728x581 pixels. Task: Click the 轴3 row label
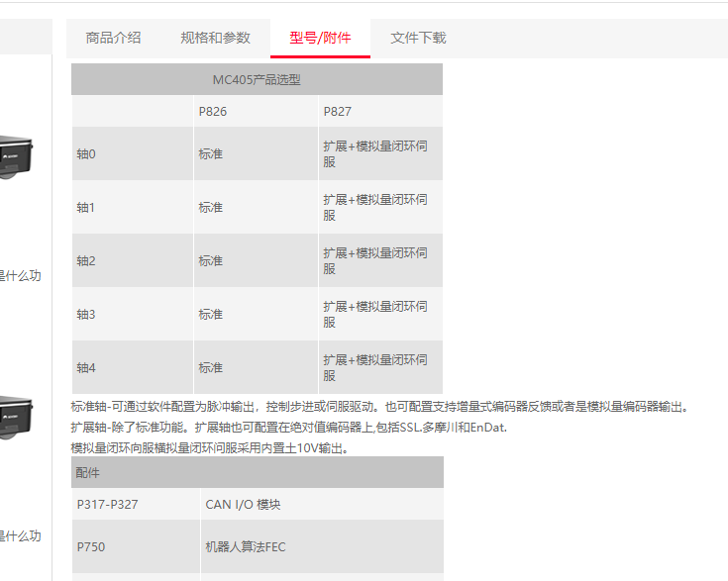click(86, 315)
